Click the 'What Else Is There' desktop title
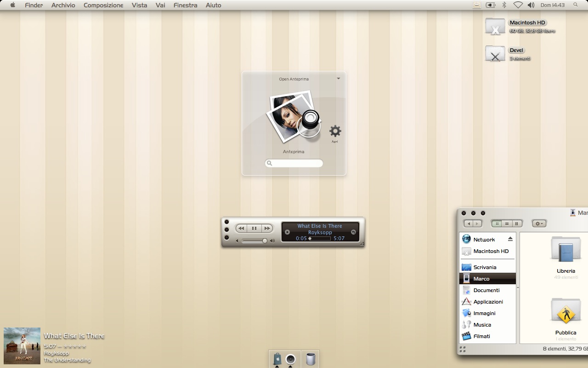The width and height of the screenshot is (588, 368). [x=74, y=336]
